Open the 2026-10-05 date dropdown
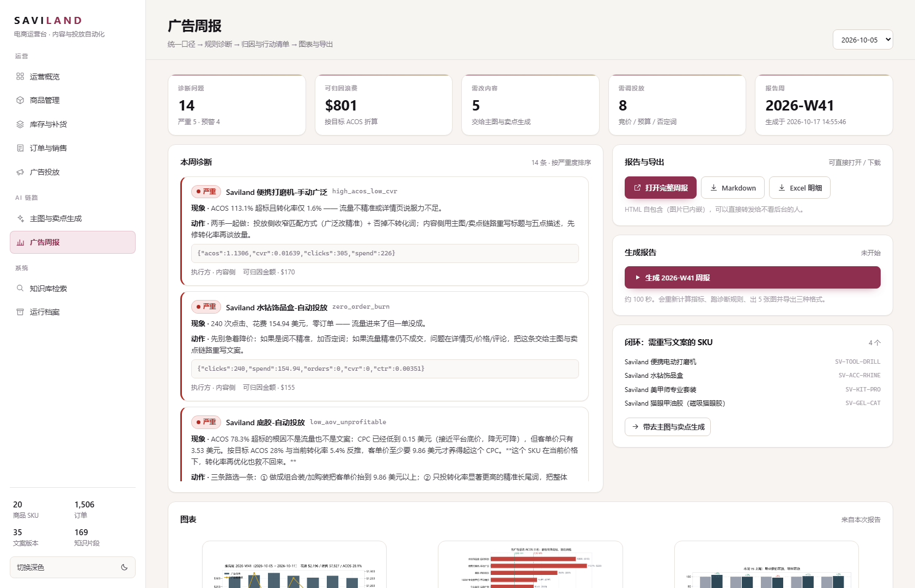This screenshot has height=588, width=915. point(863,40)
